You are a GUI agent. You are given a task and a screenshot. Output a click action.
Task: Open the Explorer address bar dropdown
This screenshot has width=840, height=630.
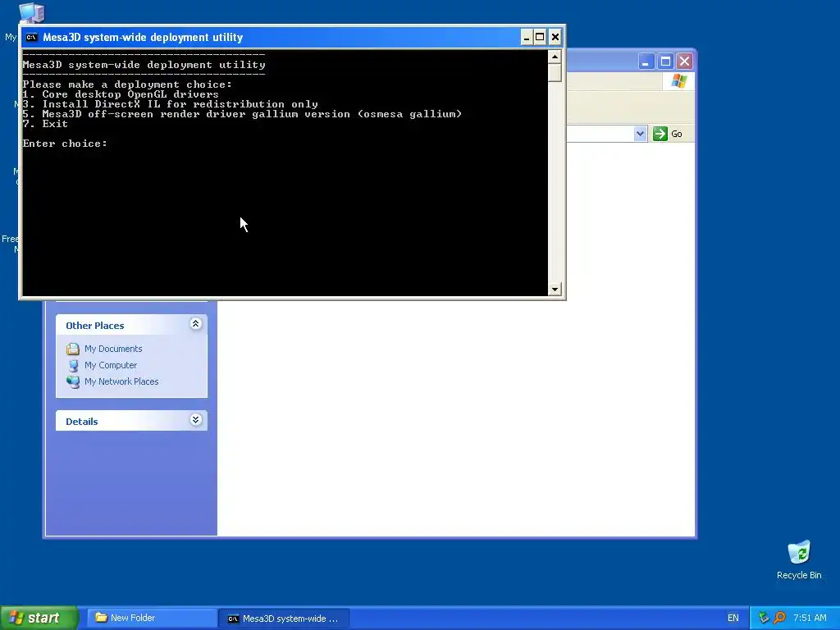click(640, 134)
